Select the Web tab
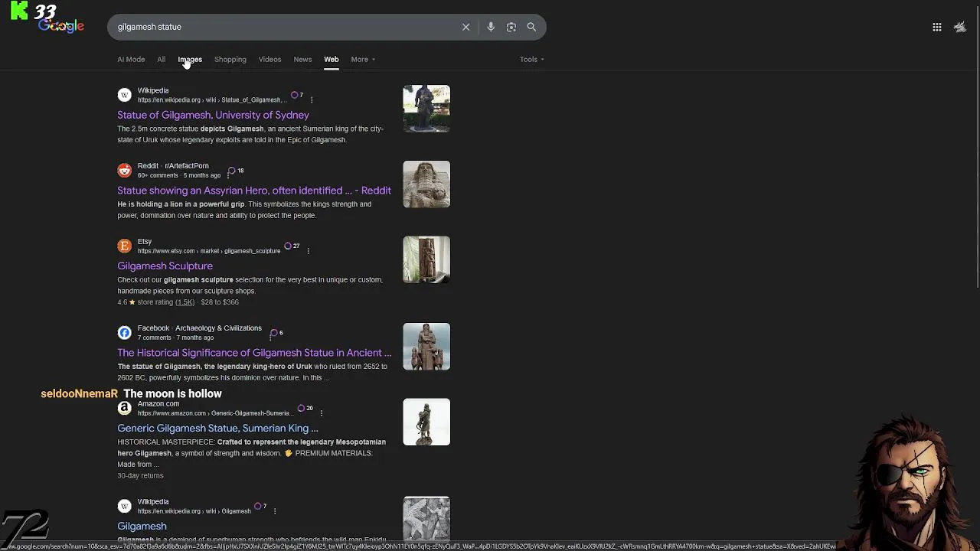The height and width of the screenshot is (551, 980). [331, 59]
